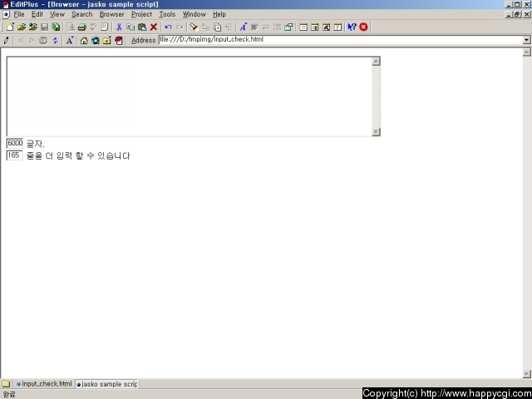The width and height of the screenshot is (532, 399).
Task: Click the Find flashlight icon
Action: click(x=194, y=27)
